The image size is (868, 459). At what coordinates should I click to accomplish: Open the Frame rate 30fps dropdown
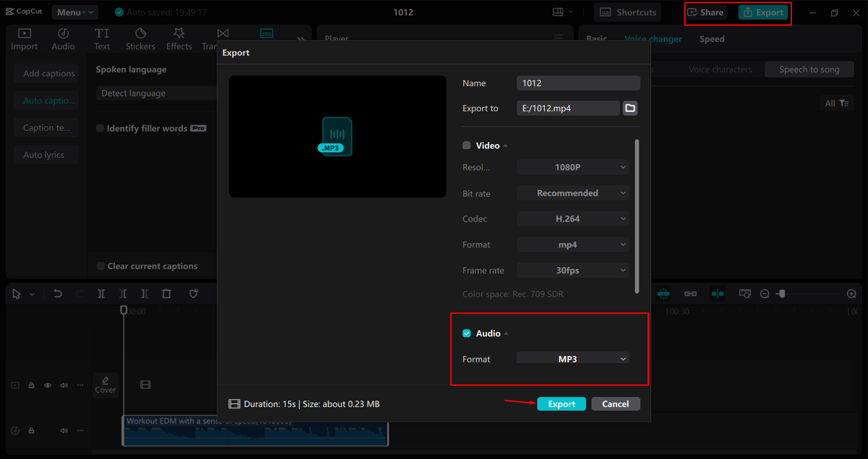pos(573,271)
